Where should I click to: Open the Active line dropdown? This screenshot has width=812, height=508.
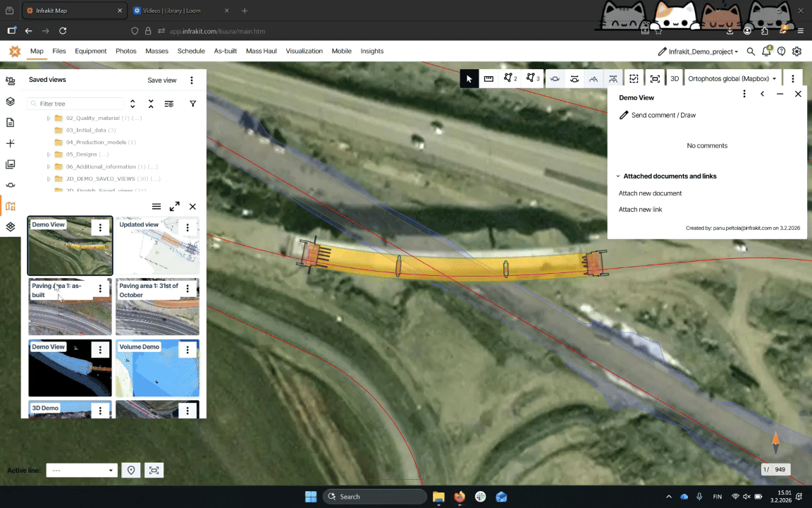(x=82, y=470)
